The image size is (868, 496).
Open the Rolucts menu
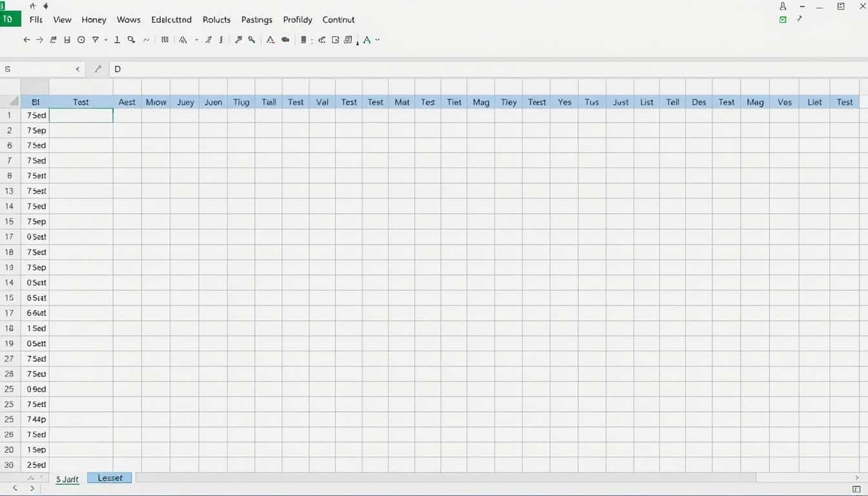point(216,20)
